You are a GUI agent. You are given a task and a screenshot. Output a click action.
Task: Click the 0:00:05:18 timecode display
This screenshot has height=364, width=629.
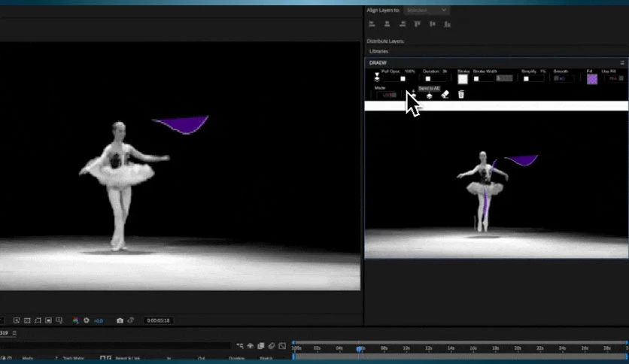coord(158,320)
